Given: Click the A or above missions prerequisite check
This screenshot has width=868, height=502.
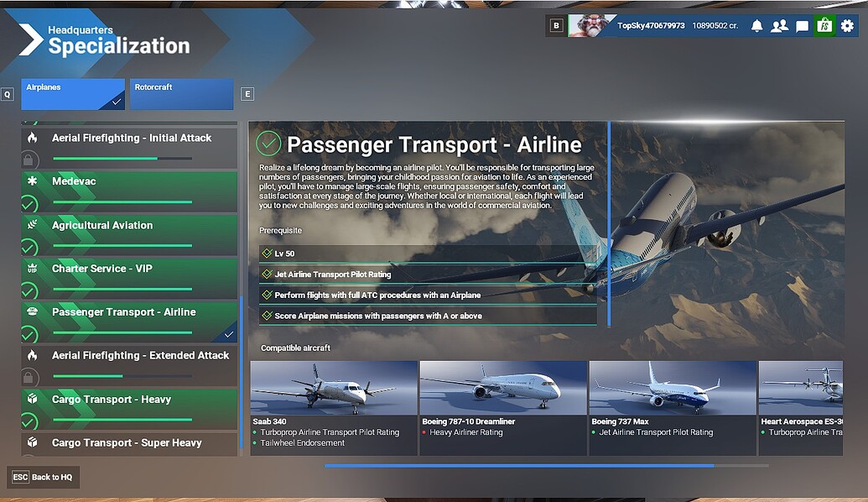Looking at the screenshot, I should pyautogui.click(x=267, y=316).
